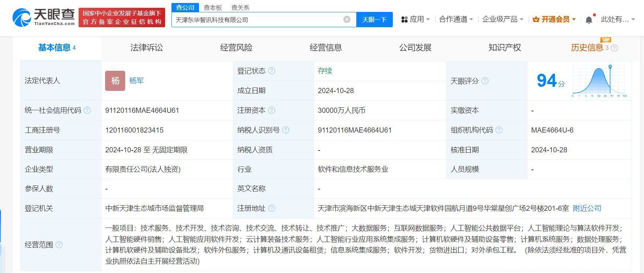Click help icon next to 纳税人识别号
This screenshot has width=644, height=273.
click(x=285, y=130)
